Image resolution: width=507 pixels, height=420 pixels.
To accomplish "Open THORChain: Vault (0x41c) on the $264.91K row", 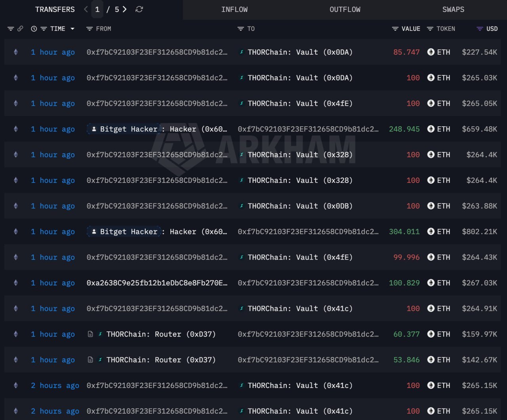I will click(x=300, y=308).
